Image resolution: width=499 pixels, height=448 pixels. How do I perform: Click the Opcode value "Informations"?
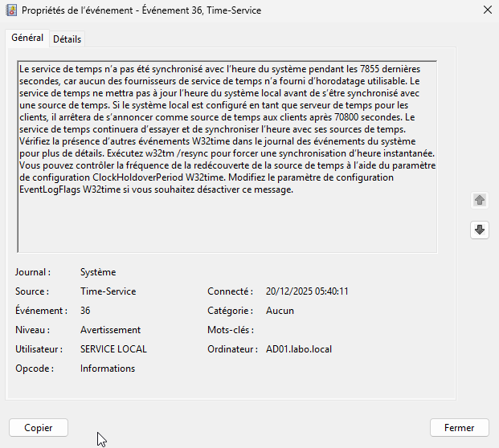(x=108, y=369)
